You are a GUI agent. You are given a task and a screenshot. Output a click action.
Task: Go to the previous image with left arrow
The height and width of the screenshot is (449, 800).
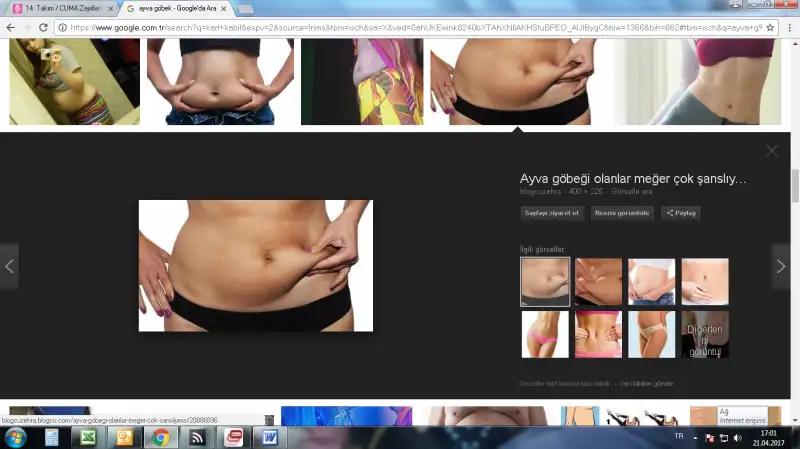tap(9, 266)
